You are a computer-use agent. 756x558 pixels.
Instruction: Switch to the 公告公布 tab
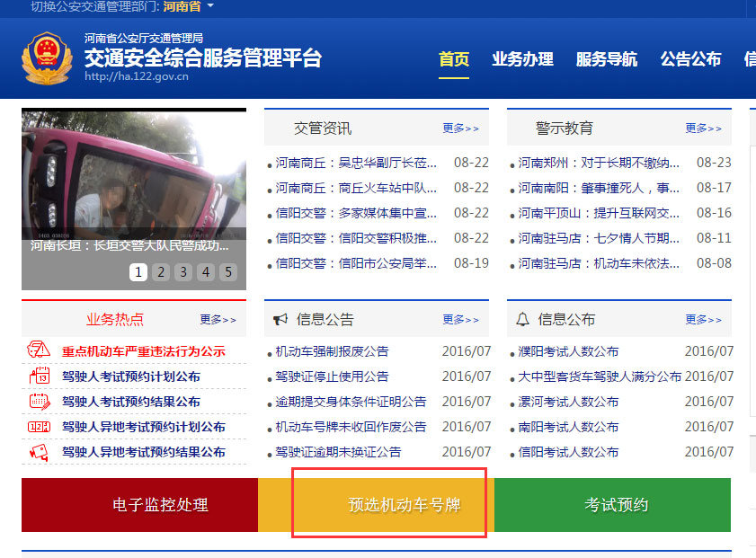click(690, 59)
